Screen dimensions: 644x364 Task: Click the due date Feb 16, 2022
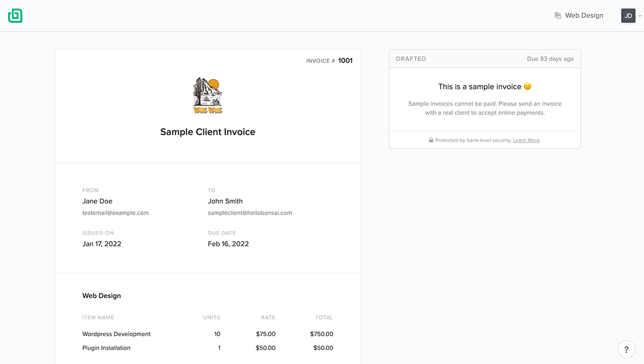228,244
